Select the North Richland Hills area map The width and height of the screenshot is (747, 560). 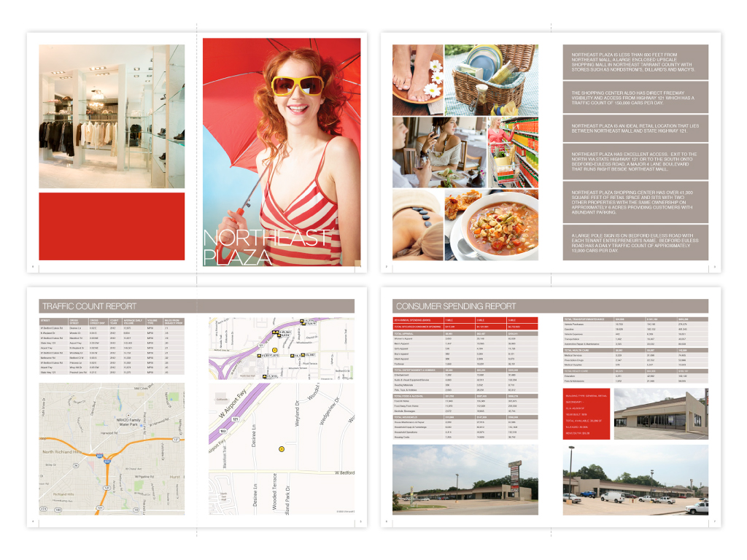point(112,448)
